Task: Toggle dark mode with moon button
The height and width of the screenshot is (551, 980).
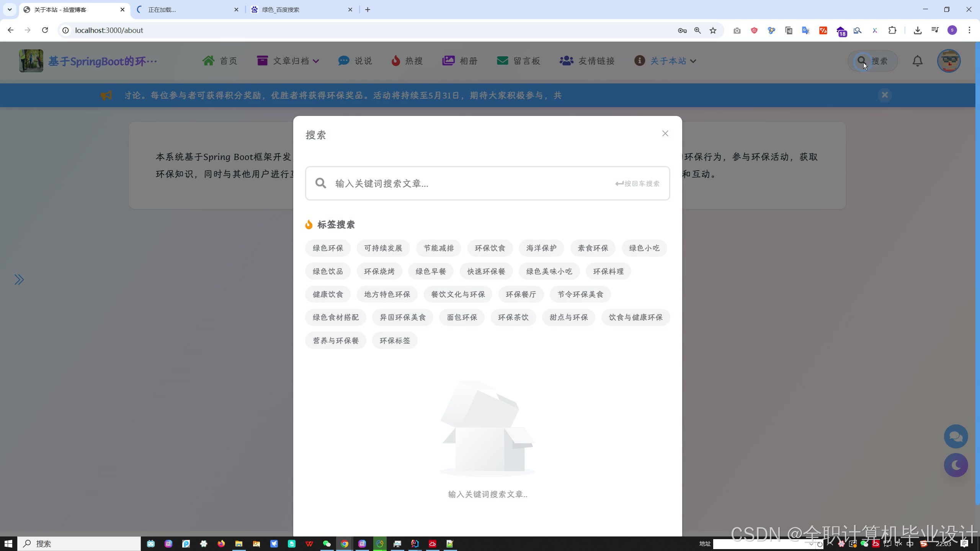Action: [955, 465]
